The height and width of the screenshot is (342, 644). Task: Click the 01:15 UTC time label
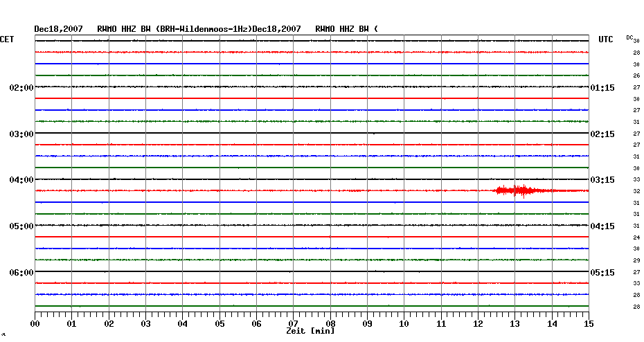pyautogui.click(x=602, y=88)
